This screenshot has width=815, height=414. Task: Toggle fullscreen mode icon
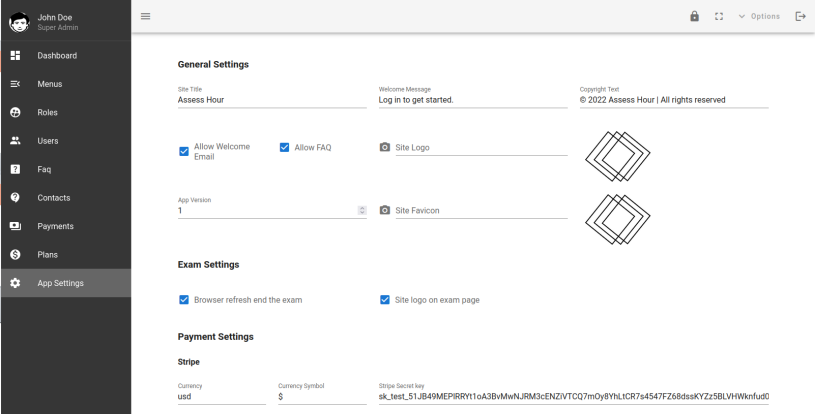717,16
